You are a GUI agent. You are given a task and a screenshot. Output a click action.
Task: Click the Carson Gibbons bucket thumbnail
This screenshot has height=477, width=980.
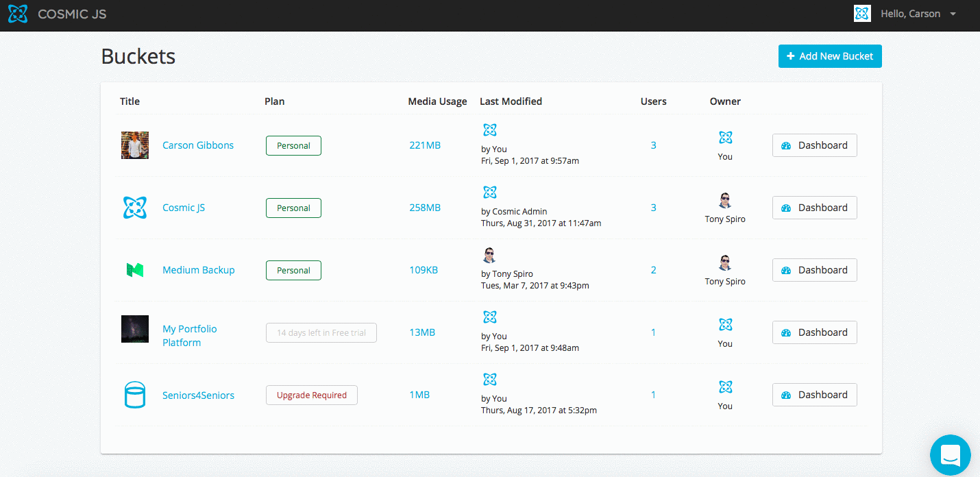(135, 145)
